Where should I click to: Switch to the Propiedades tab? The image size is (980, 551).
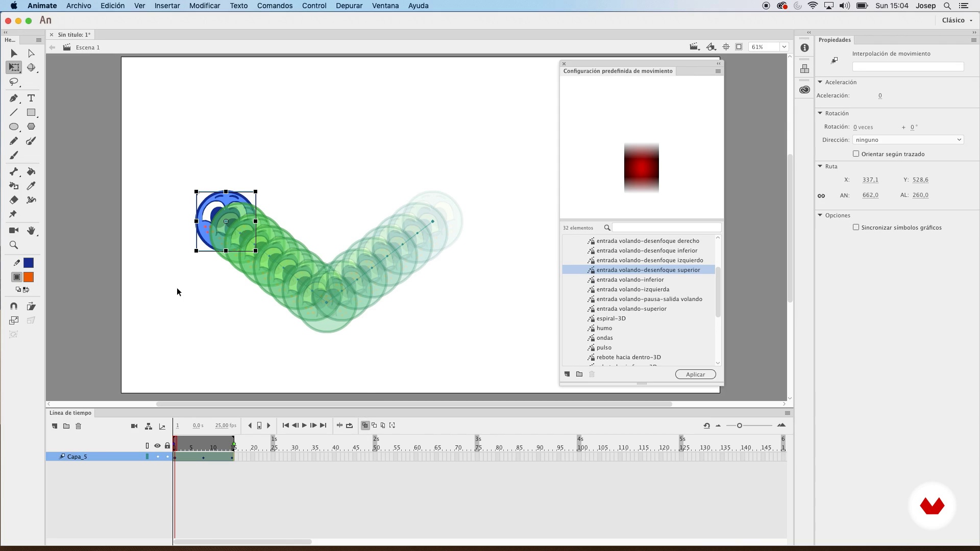click(x=835, y=40)
